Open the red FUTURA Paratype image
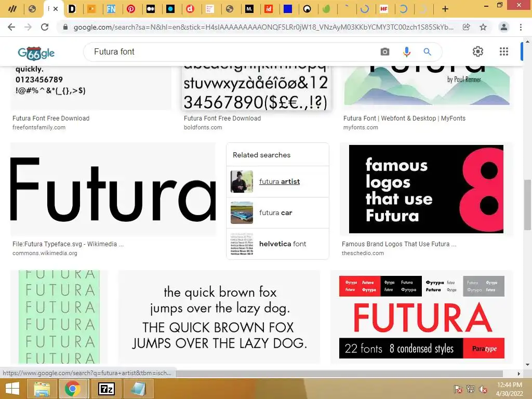532x399 pixels. coord(422,317)
